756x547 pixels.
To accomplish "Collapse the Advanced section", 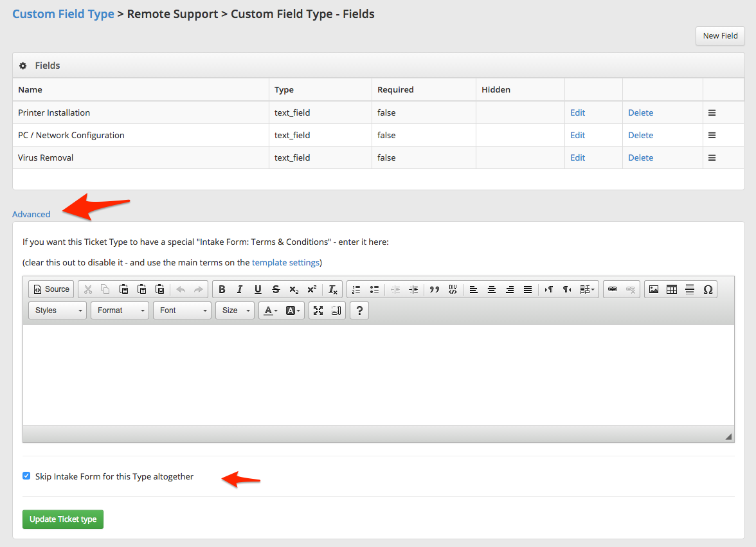I will click(32, 214).
